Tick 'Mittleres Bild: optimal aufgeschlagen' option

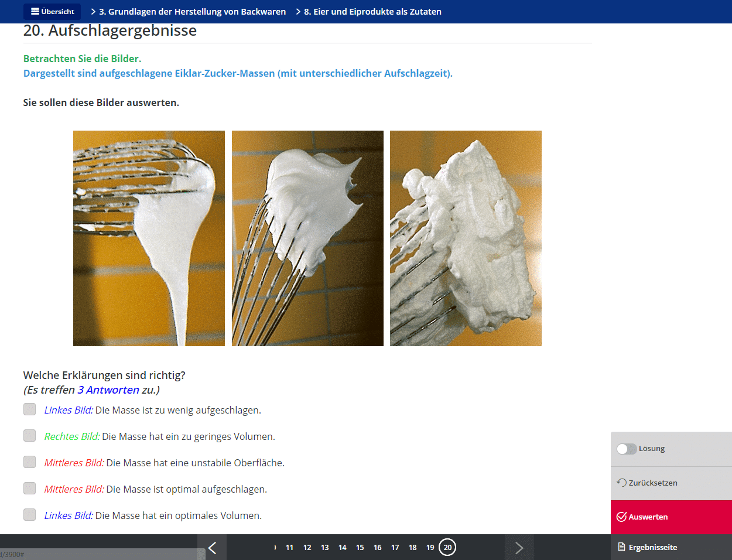pos(30,489)
